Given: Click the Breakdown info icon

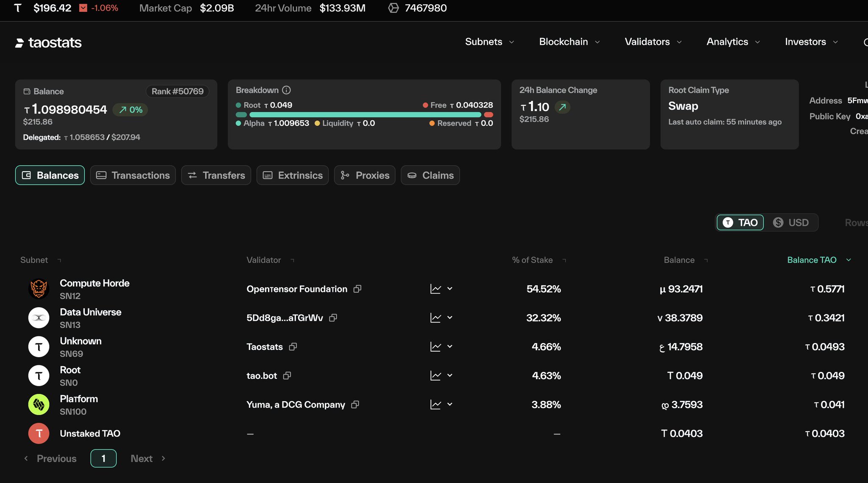Looking at the screenshot, I should coord(287,90).
